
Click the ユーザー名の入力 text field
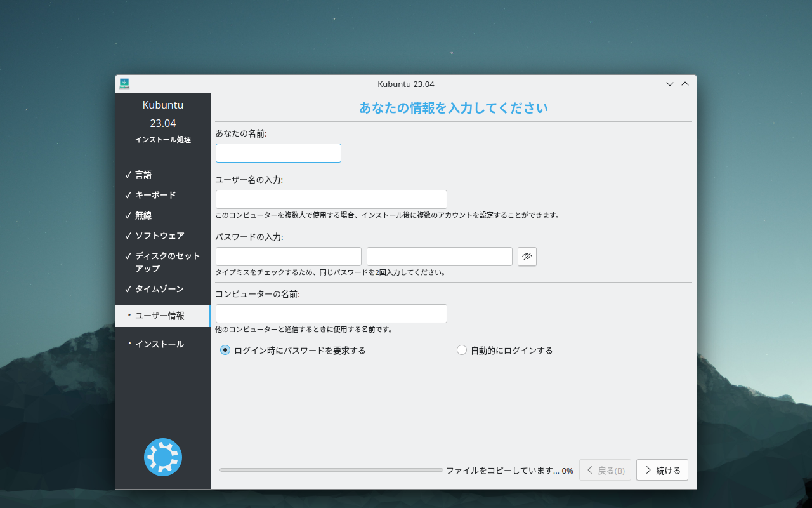coord(331,199)
